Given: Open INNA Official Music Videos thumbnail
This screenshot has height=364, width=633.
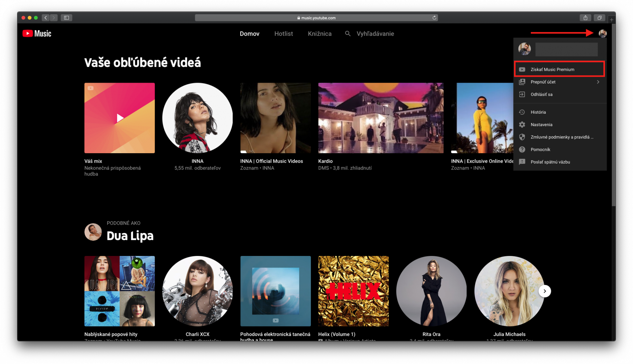Looking at the screenshot, I should click(x=275, y=118).
